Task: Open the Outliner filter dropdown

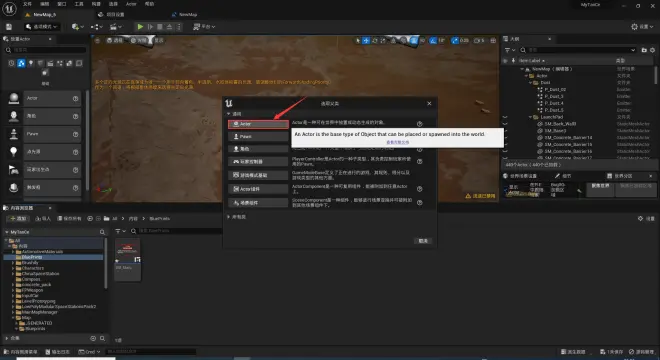Action: coord(510,50)
